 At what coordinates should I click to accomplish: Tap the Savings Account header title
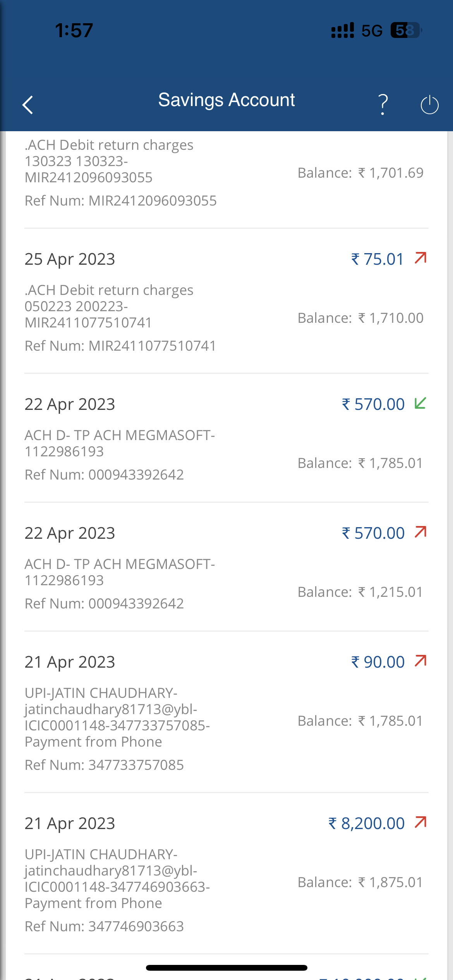[226, 100]
